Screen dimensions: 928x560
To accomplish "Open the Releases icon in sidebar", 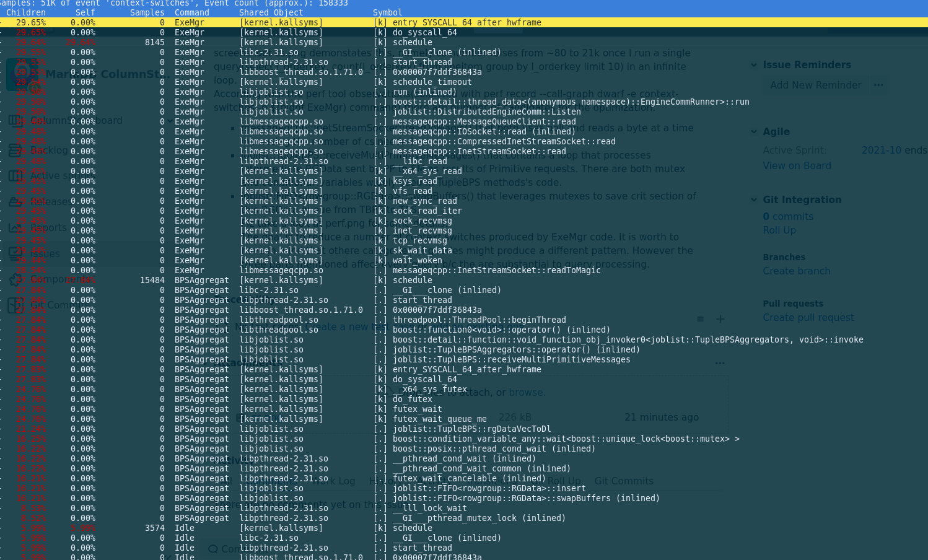I will [x=15, y=202].
